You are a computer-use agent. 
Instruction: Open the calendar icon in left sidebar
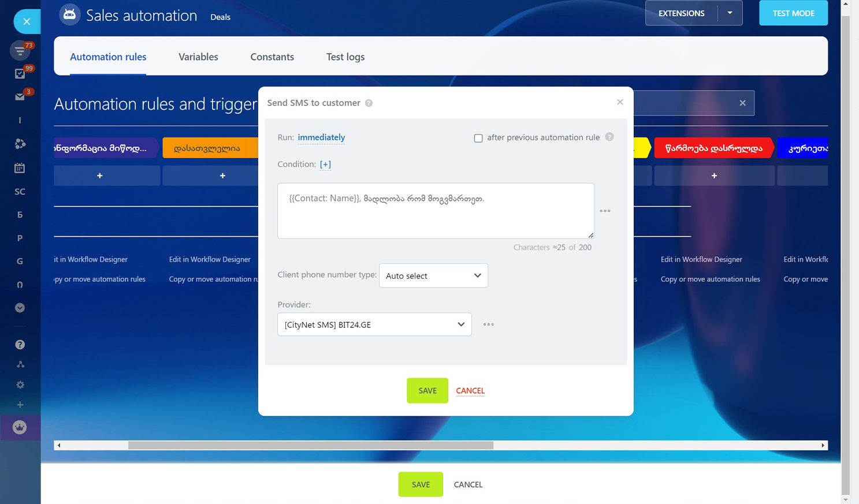pyautogui.click(x=20, y=168)
